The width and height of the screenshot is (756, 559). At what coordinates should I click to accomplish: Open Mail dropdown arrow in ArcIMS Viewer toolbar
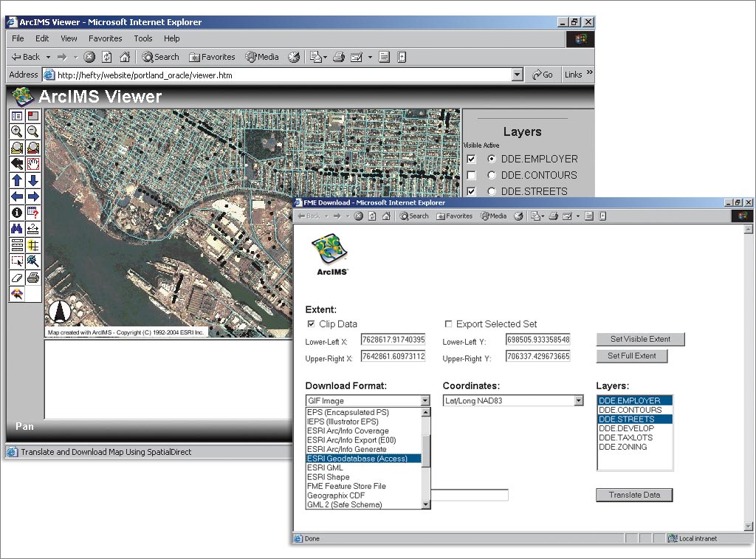pos(325,57)
